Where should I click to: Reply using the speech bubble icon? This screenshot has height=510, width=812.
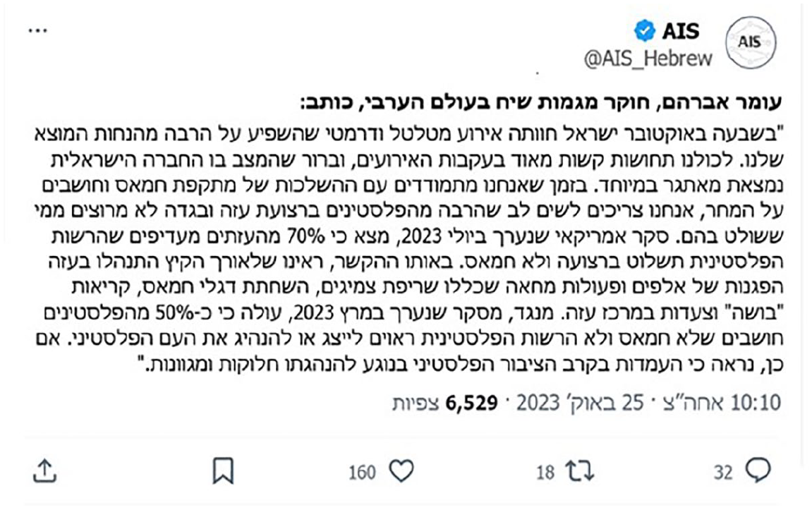(758, 470)
